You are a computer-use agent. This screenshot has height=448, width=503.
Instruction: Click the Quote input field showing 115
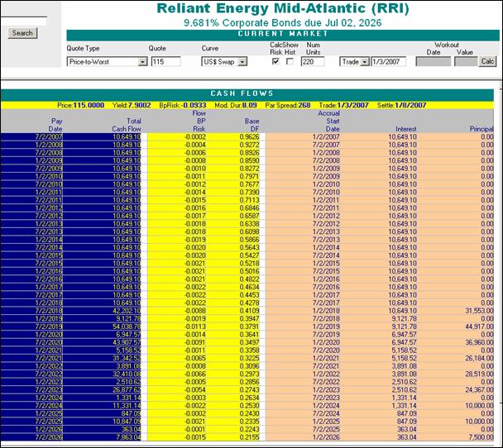165,61
